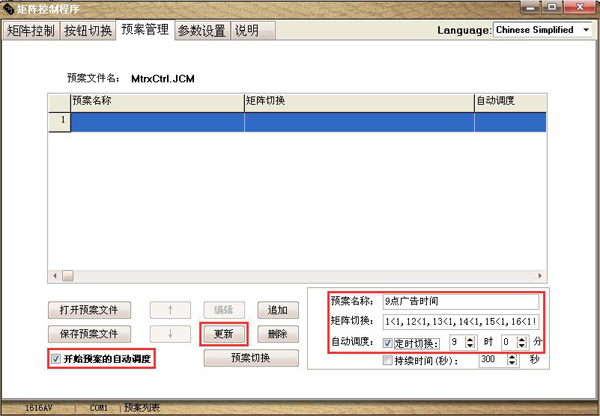This screenshot has width=600, height=416.
Task: Click the table's right scroll arrow
Action: pos(540,276)
